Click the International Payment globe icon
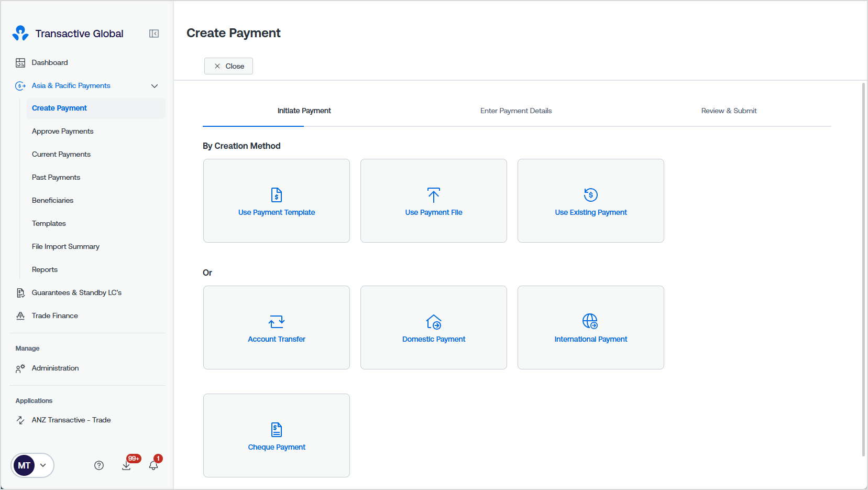Viewport: 868px width, 490px height. tap(590, 321)
